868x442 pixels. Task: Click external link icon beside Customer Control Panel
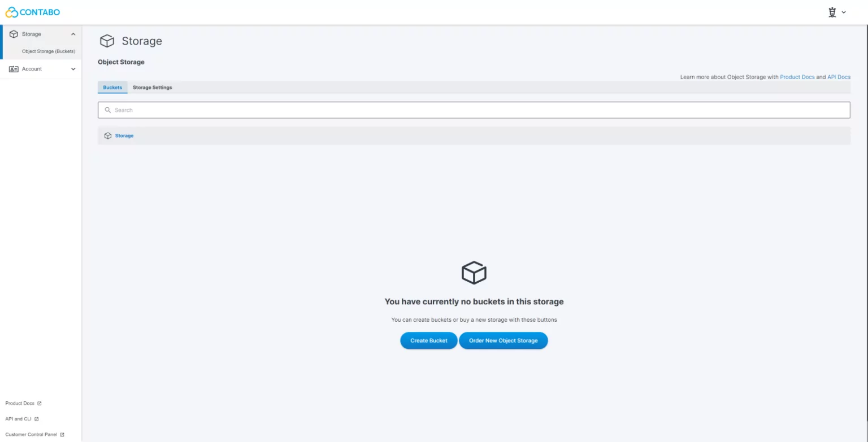62,435
